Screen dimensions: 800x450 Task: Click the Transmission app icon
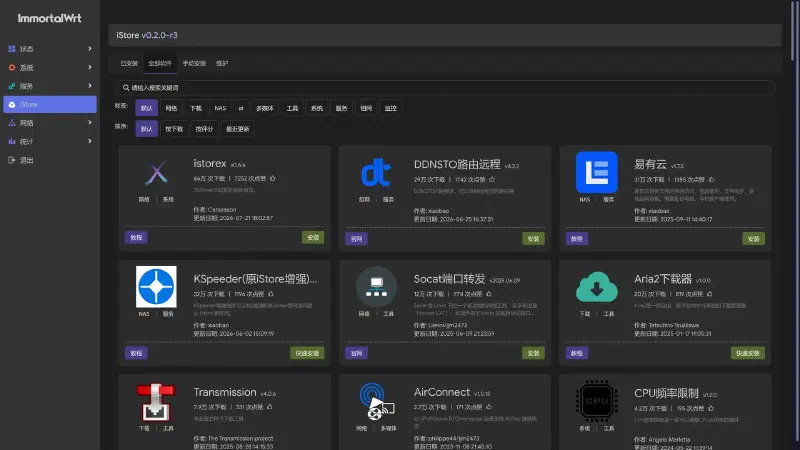(156, 402)
